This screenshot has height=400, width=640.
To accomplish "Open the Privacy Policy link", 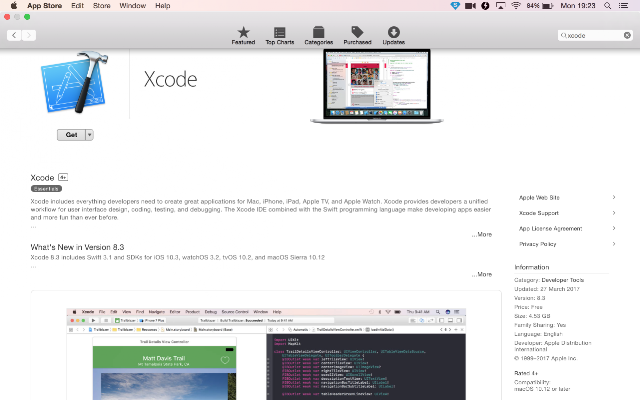I will click(538, 244).
